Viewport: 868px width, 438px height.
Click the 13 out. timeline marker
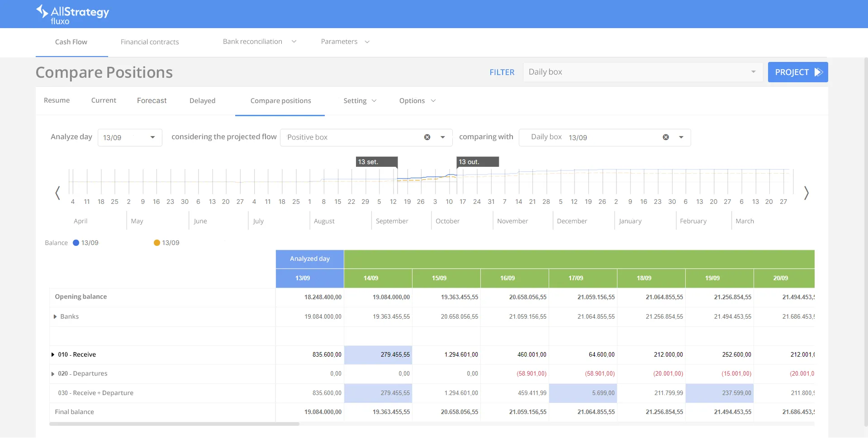click(x=477, y=162)
